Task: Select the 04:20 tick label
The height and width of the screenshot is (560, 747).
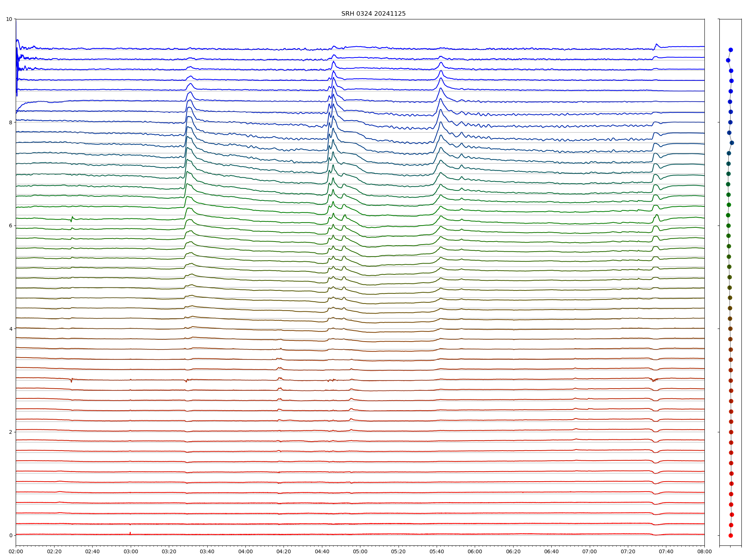Action: (x=283, y=551)
